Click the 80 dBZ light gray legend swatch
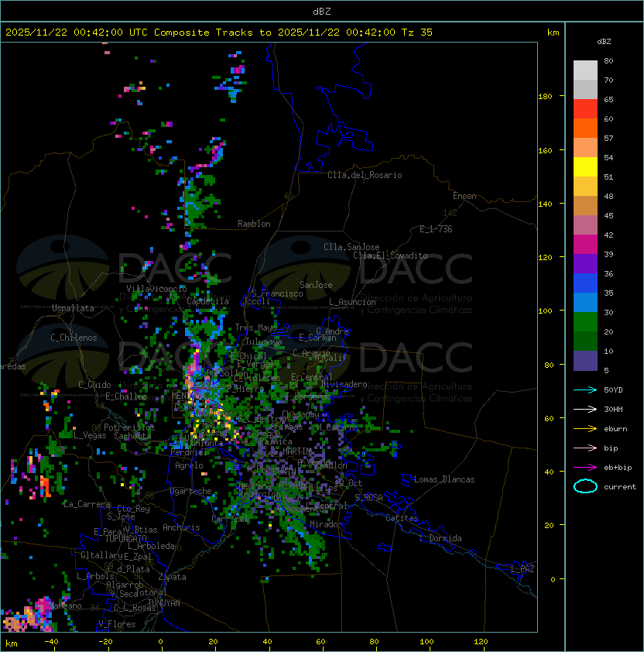Viewport: 644px width, 652px height. pyautogui.click(x=585, y=70)
